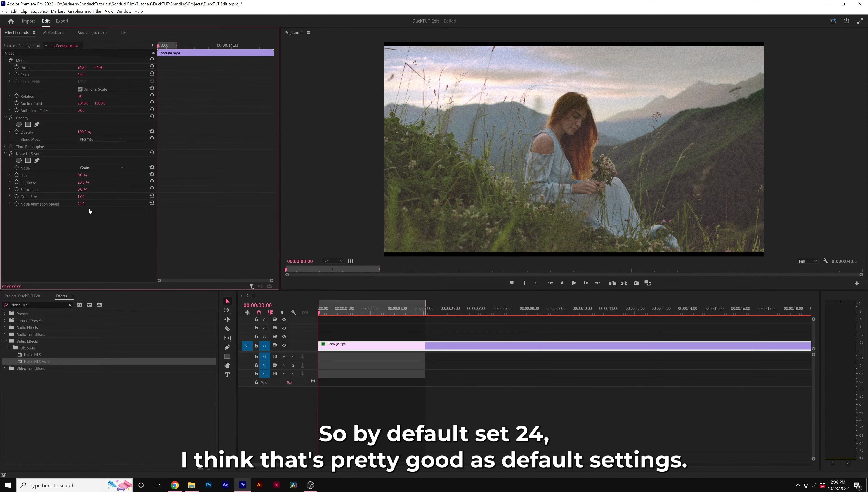Select the Rectangle tool
868x492 pixels.
(x=227, y=357)
